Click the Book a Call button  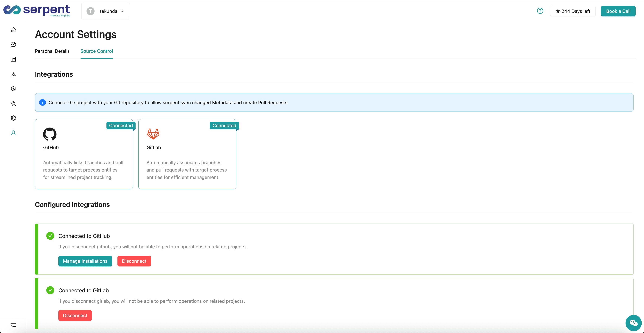[x=618, y=11]
